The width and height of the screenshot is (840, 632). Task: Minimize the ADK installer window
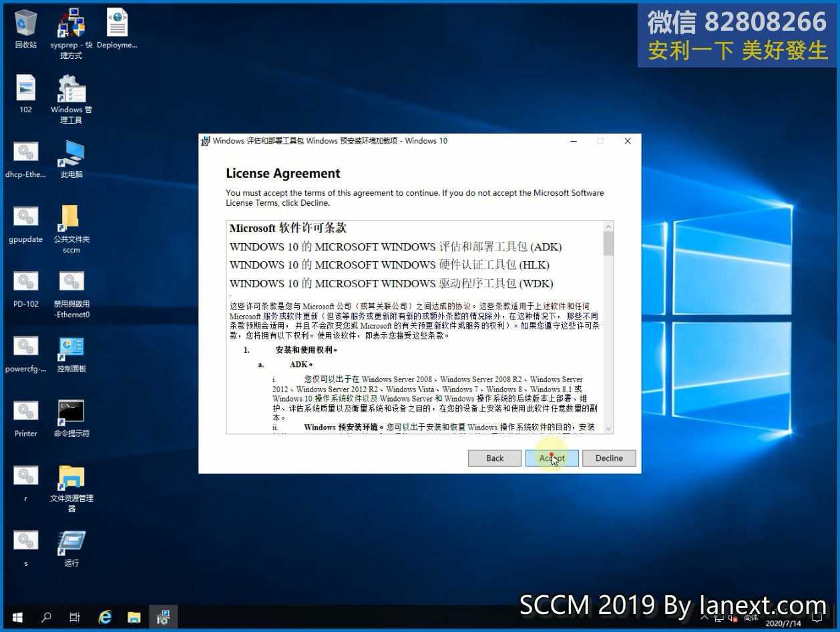click(x=574, y=141)
